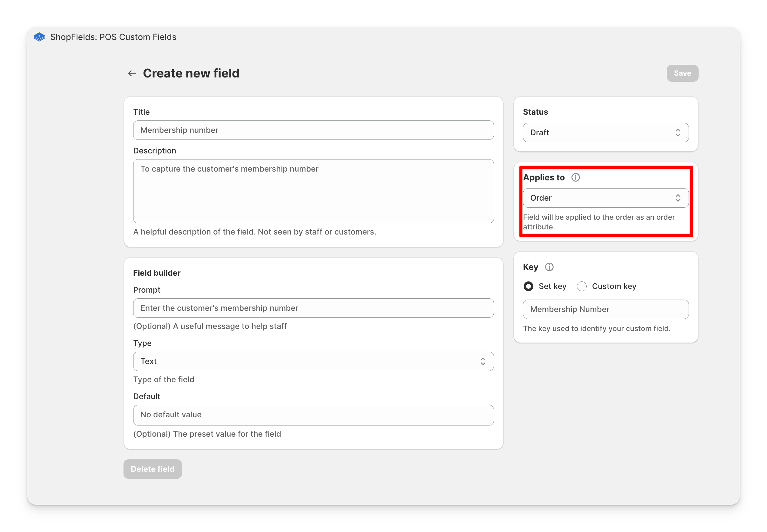Screen dimensions: 767x532
Task: Open the Type dropdown showing Text
Action: coord(313,361)
